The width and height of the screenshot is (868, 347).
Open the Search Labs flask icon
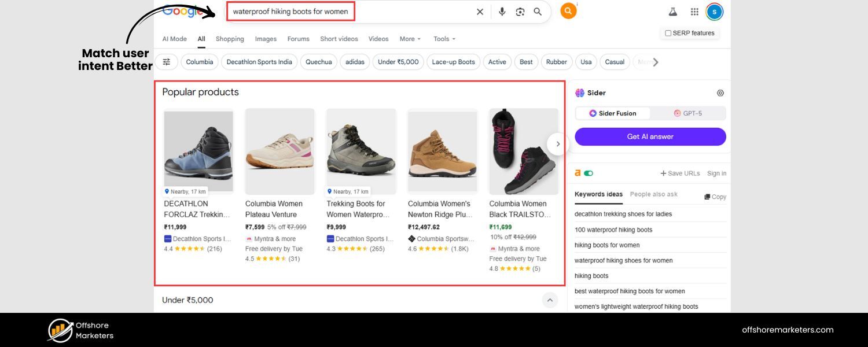[673, 12]
